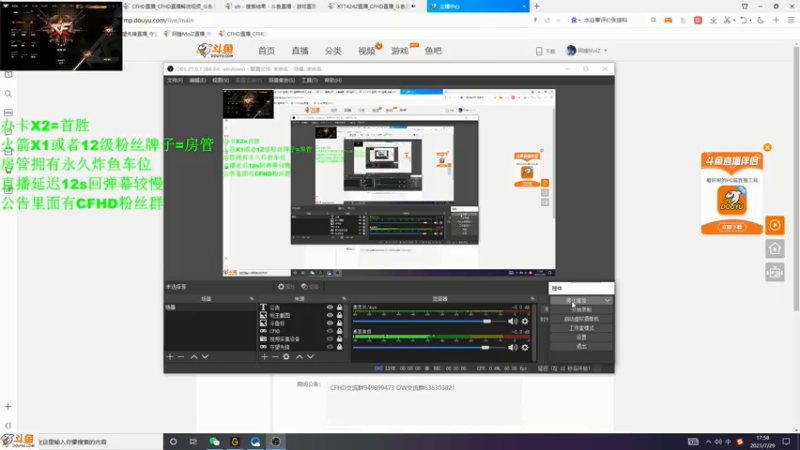This screenshot has width=800, height=450.
Task: Show hidden system tray icons
Action: (x=708, y=442)
